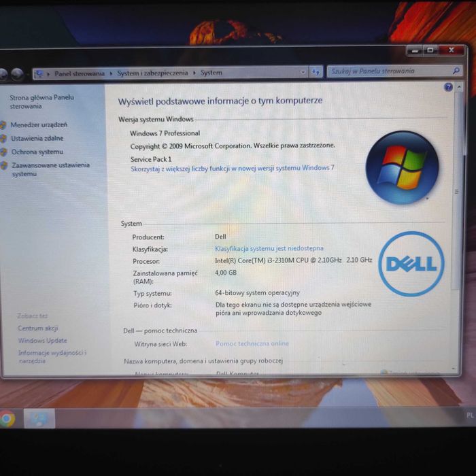Click the scrollbar up arrow

point(459,87)
